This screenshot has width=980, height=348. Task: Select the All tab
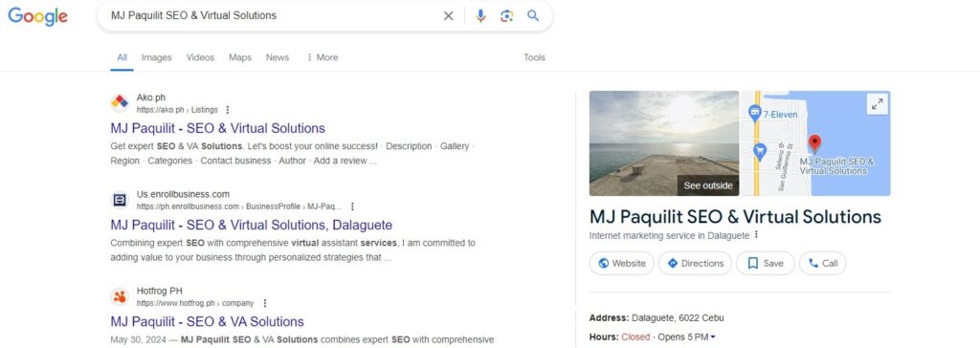pyautogui.click(x=122, y=57)
